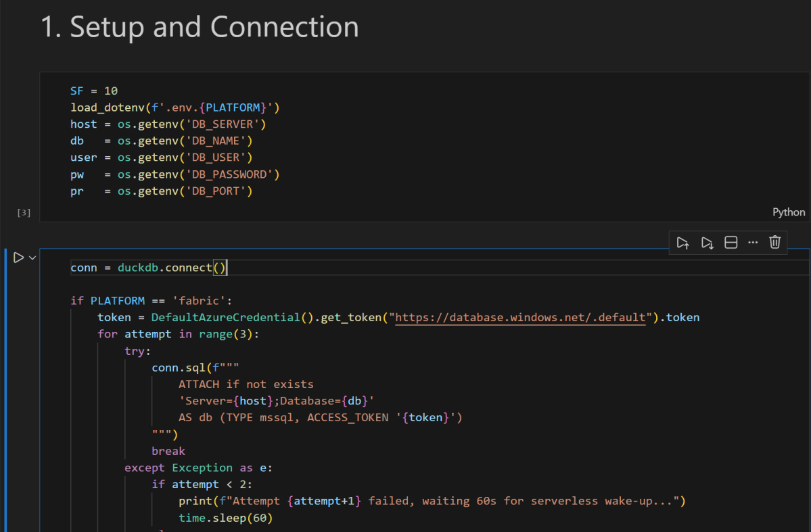The width and height of the screenshot is (811, 532).
Task: Select the Setup and Connection heading
Action: pos(198,27)
